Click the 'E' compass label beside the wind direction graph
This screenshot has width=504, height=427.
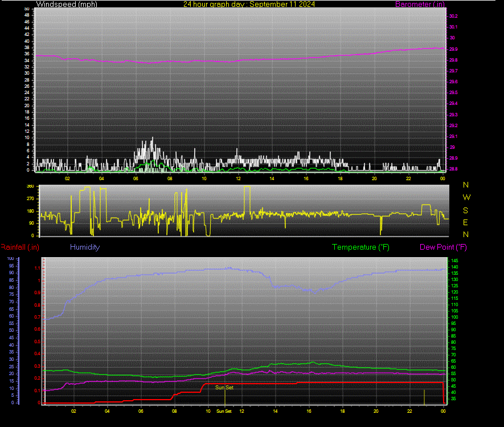(465, 222)
